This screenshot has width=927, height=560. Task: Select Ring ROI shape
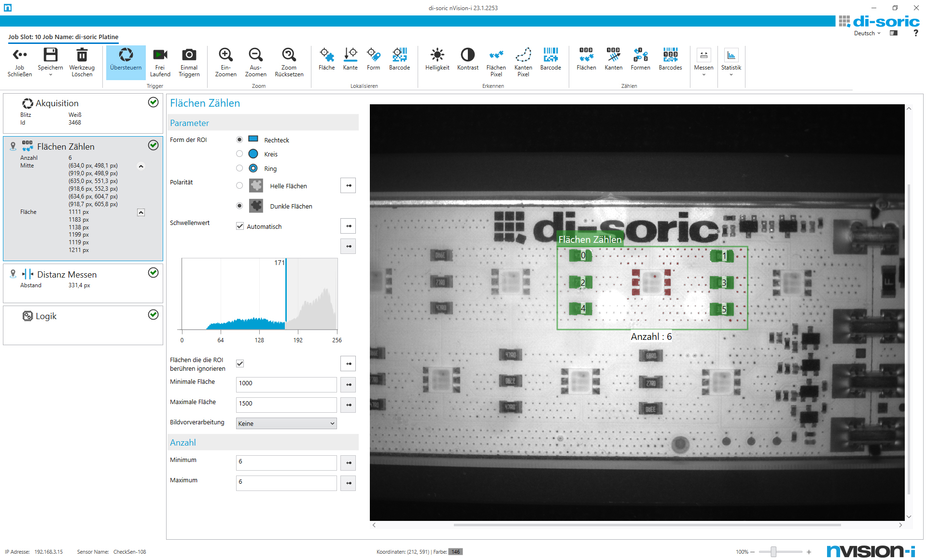239,168
